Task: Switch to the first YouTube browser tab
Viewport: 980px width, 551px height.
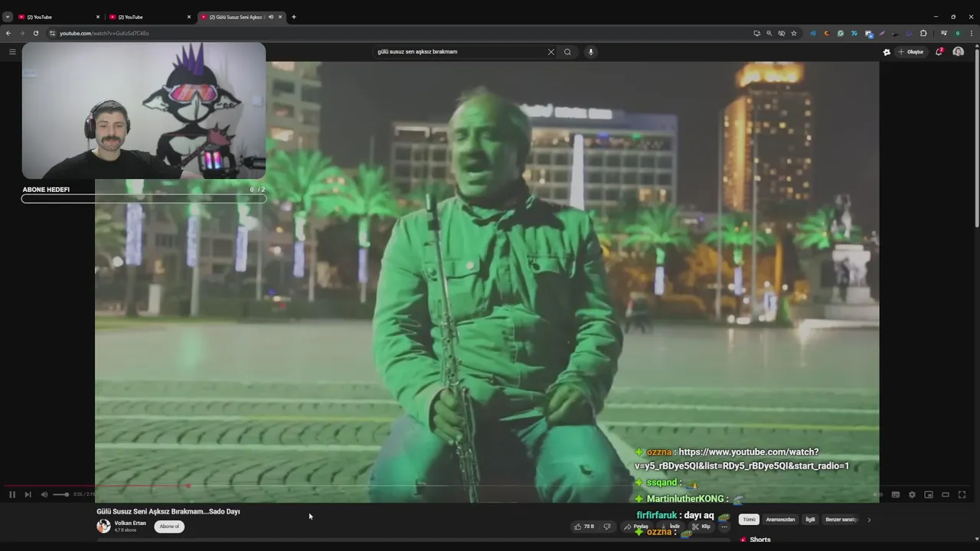Action: click(60, 17)
